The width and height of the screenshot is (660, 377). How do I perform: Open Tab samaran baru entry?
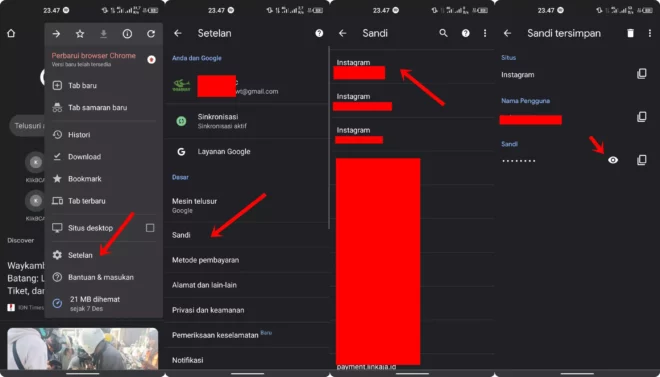[104, 108]
